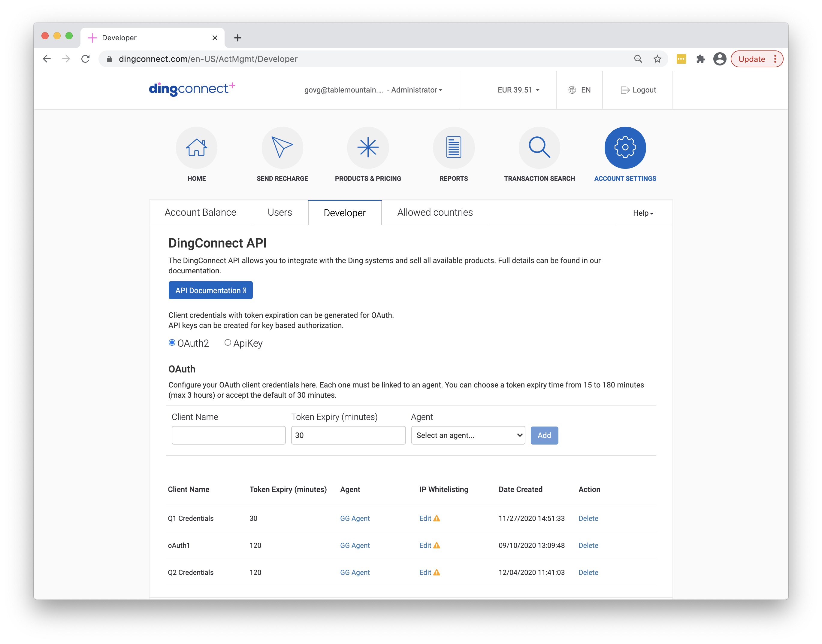Select the OAuth2 radio button
Viewport: 822px width, 644px height.
click(172, 342)
